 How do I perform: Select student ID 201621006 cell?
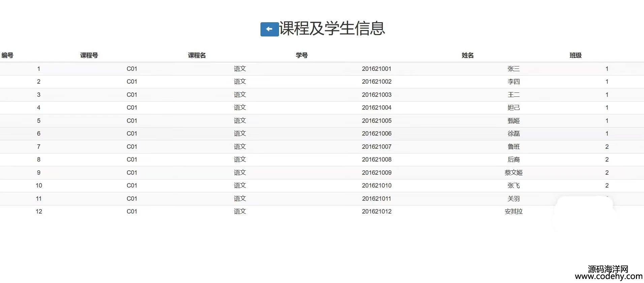coord(376,134)
